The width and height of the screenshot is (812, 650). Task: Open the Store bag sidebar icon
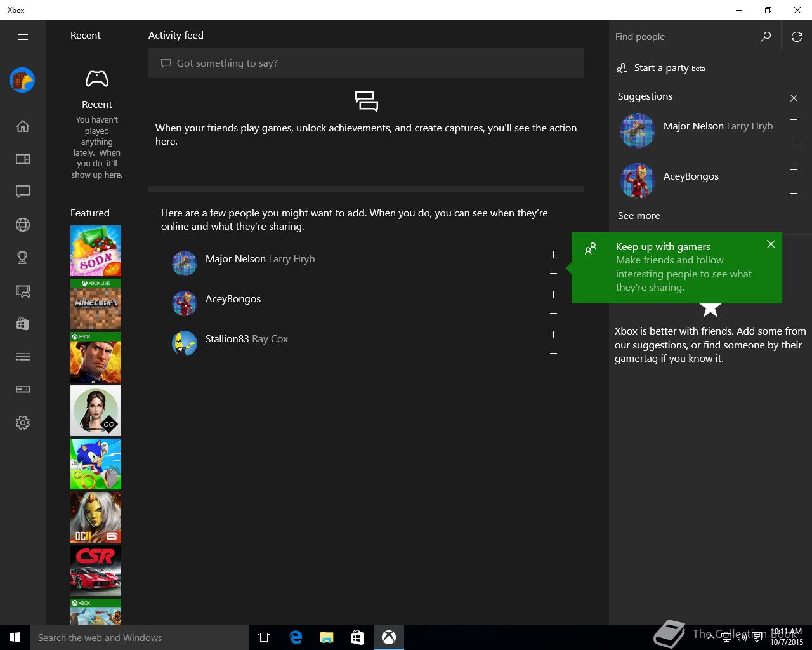pos(23,324)
